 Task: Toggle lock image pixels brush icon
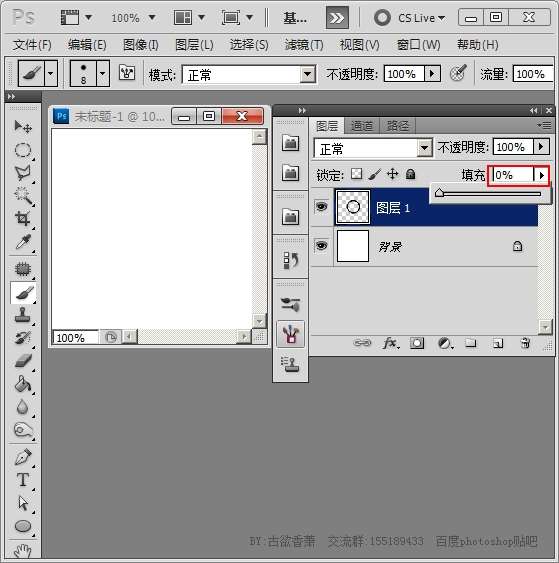tap(374, 175)
